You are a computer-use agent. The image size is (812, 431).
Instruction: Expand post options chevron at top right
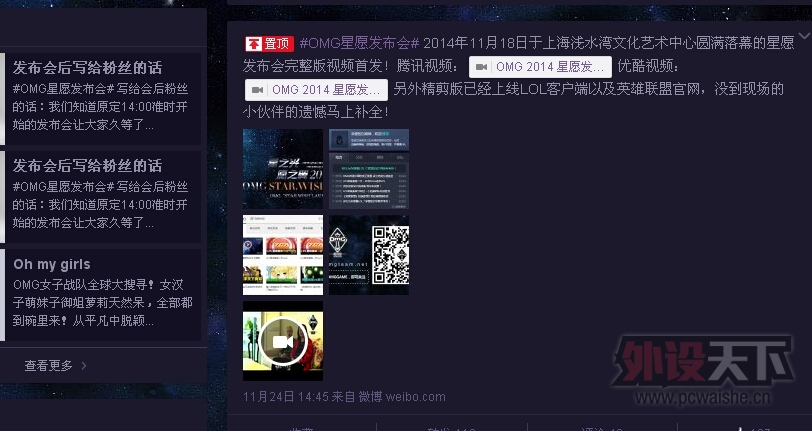pos(803,38)
